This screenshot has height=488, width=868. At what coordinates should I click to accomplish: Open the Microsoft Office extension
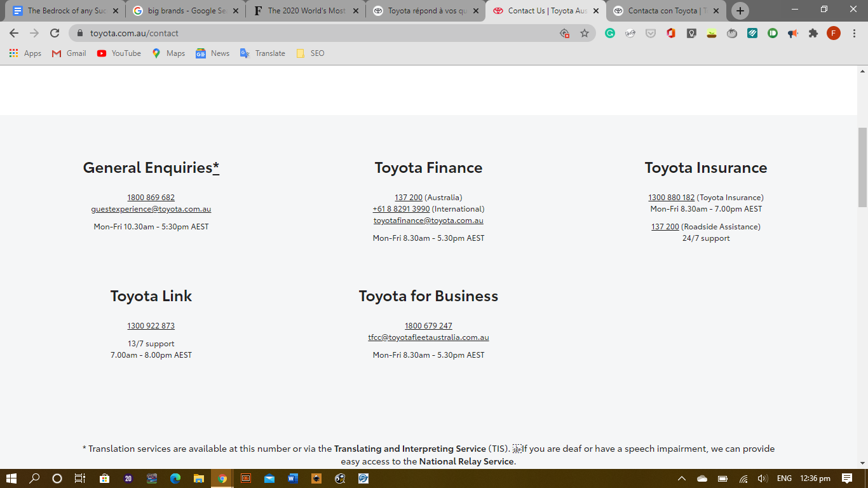[x=671, y=33]
